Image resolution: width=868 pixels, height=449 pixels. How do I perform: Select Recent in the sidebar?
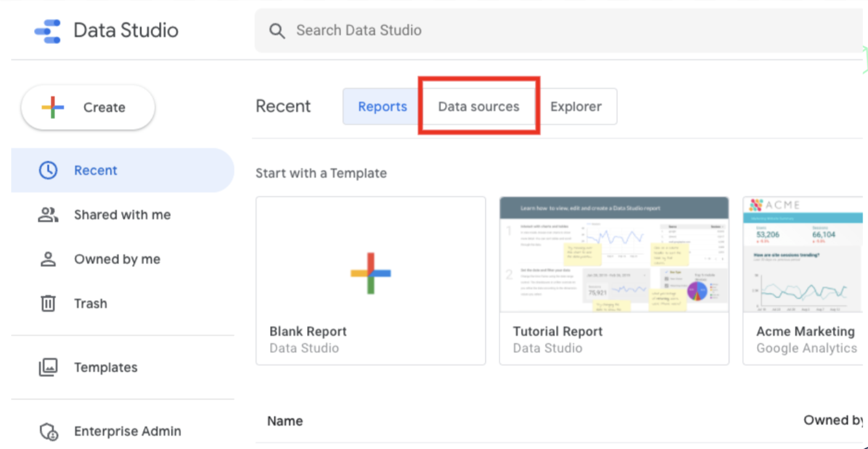click(123, 170)
